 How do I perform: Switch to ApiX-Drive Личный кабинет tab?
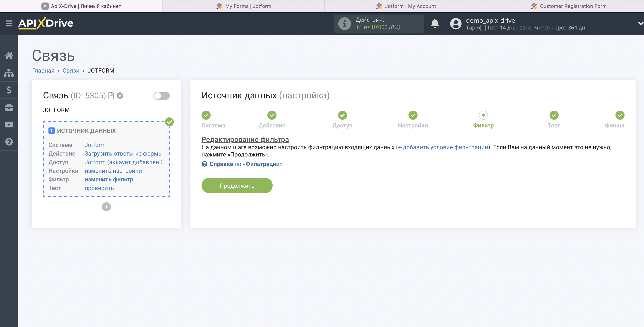81,6
